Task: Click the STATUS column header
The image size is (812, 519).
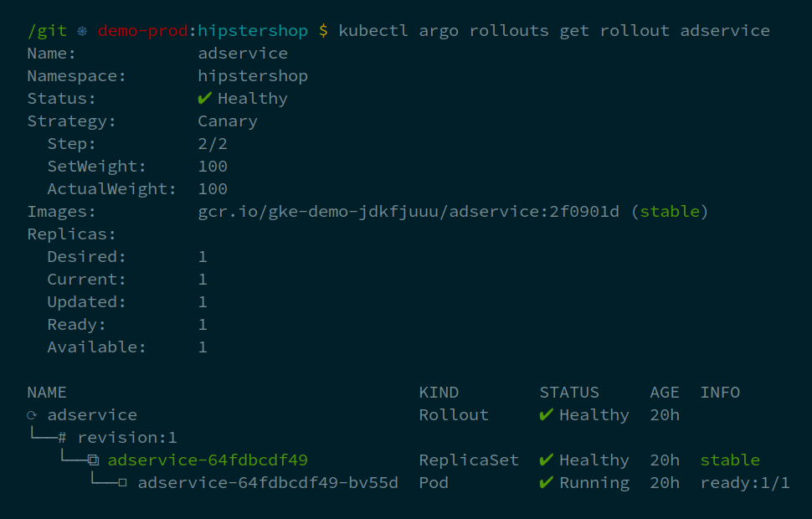Action: click(x=569, y=392)
